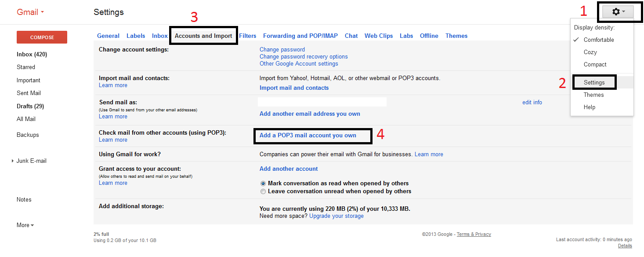Open the Forwarding and POP/IMAP tab
Screen dimensions: 644x257
click(x=300, y=36)
